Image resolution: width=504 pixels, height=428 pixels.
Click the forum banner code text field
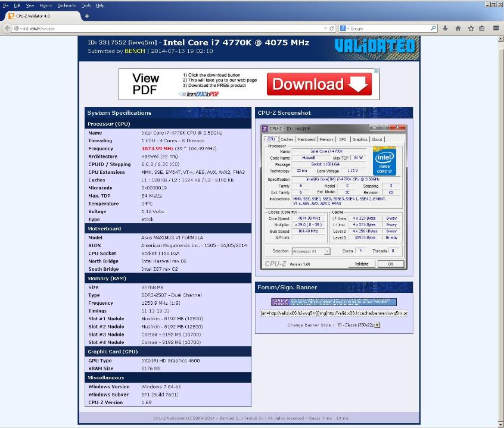334,313
